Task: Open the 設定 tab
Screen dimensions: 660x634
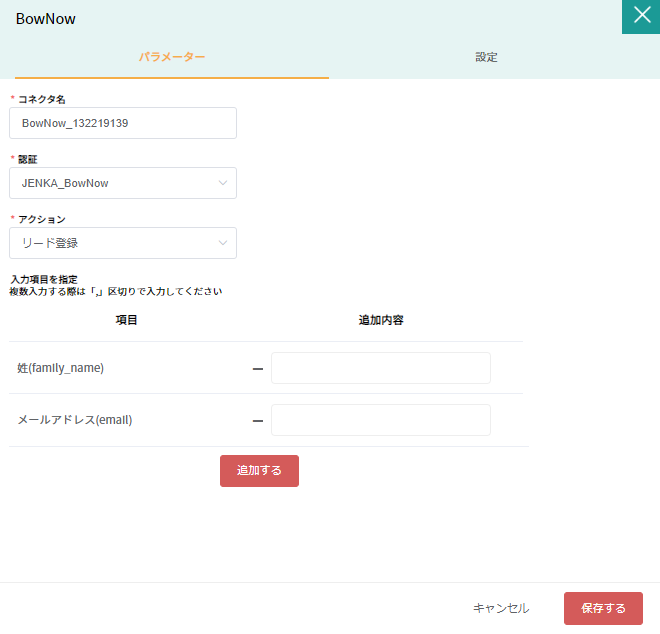Action: tap(486, 57)
